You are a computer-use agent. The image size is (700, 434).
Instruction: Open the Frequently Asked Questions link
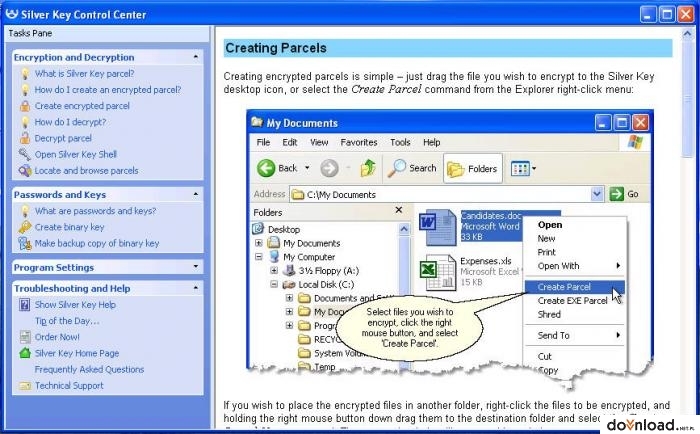pos(89,369)
